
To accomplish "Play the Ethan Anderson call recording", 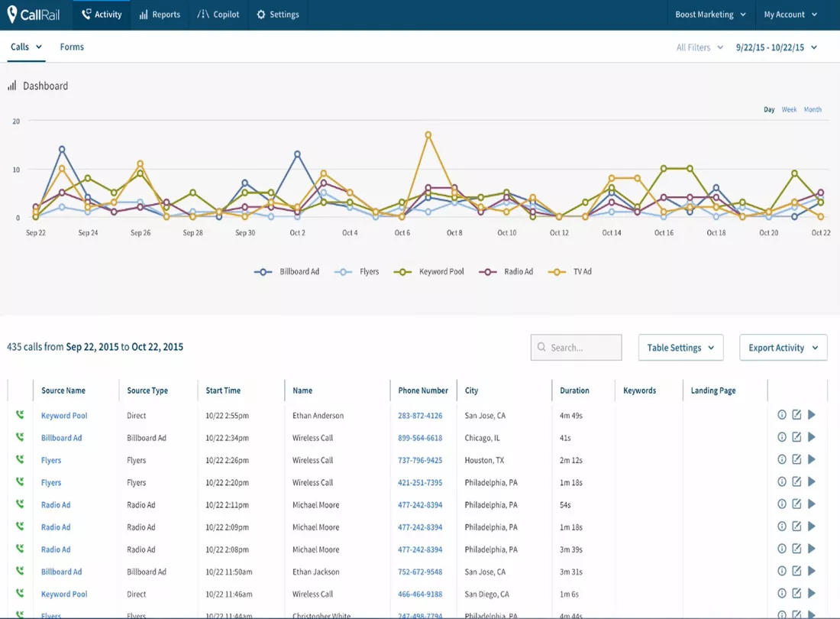I will coord(812,415).
